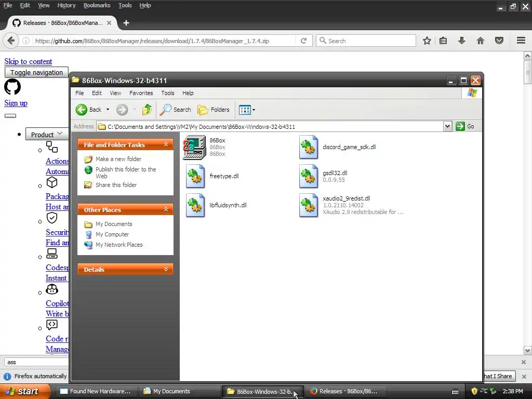This screenshot has height=399, width=532.
Task: Open Firefox History menu
Action: (x=66, y=5)
